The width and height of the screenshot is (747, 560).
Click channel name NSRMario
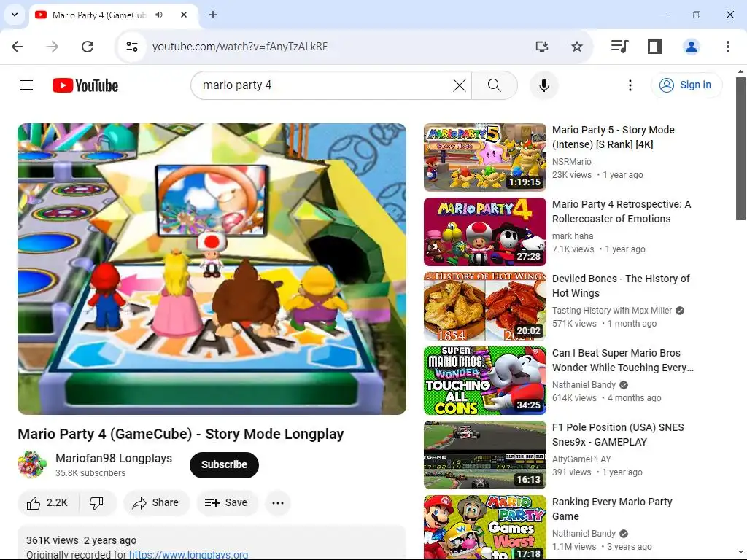point(572,162)
